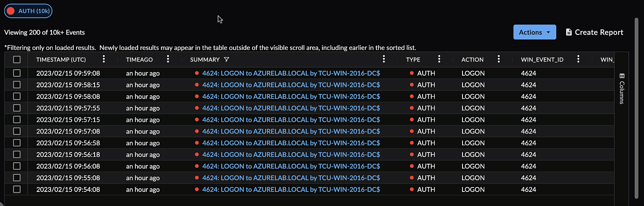
Task: Click the vertical scrollbar on the right
Action: pyautogui.click(x=636, y=109)
